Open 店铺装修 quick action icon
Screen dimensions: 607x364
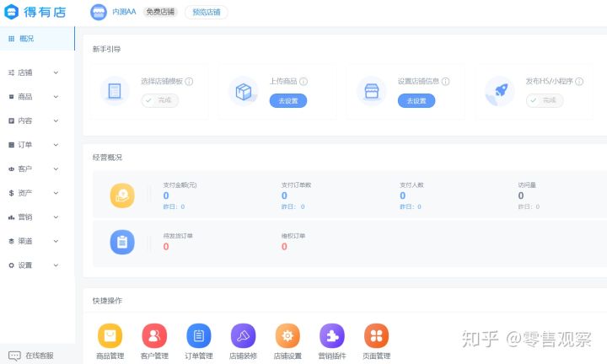click(243, 335)
